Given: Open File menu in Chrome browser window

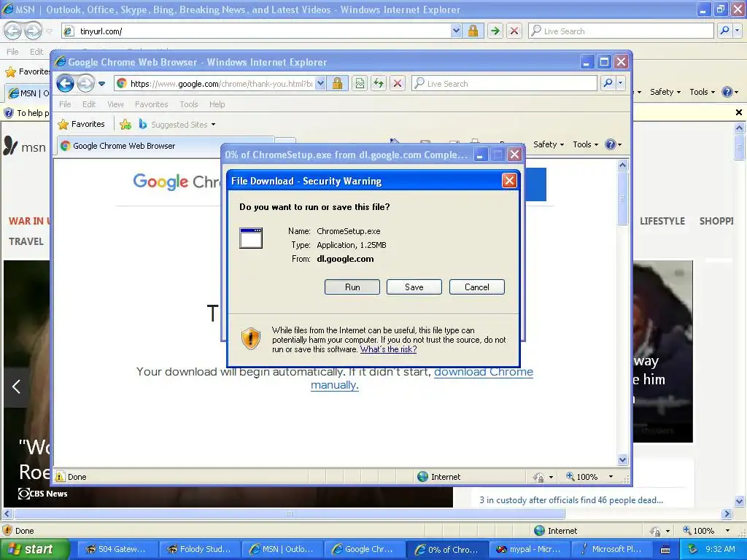Looking at the screenshot, I should 65,104.
